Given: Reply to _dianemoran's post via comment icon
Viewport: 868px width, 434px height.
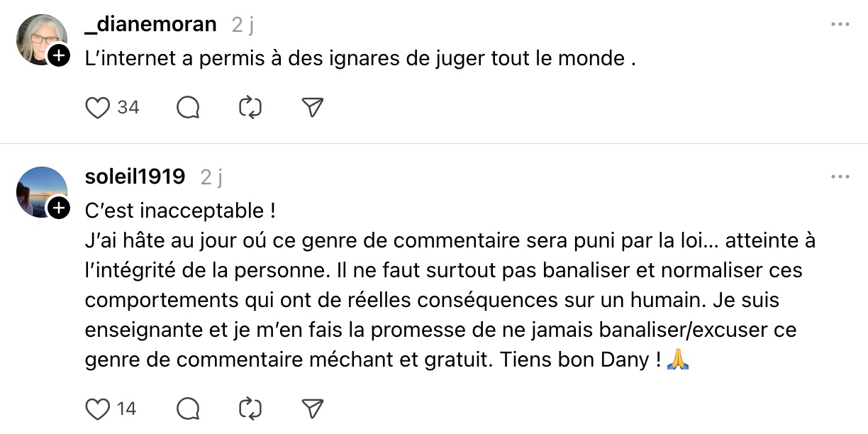Looking at the screenshot, I should coord(188,108).
